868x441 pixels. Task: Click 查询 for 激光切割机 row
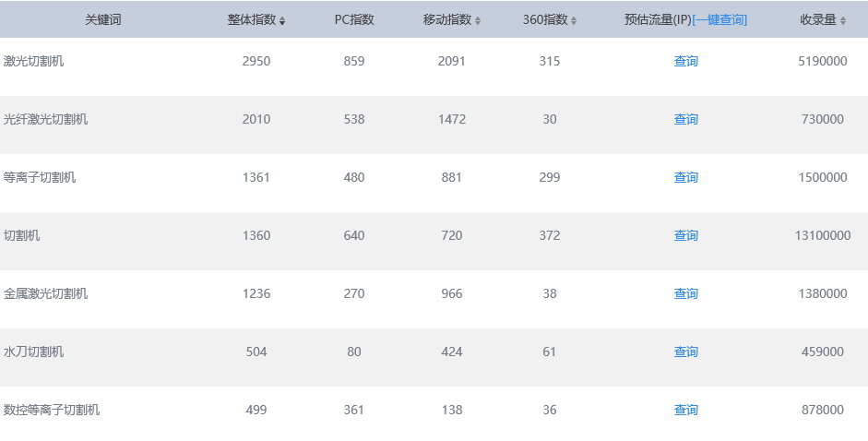click(686, 61)
